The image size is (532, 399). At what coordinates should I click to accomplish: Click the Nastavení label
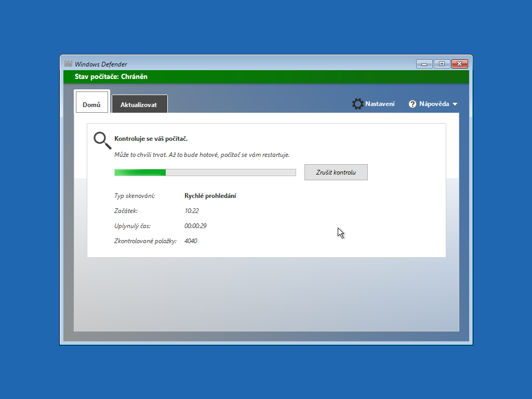[x=380, y=104]
